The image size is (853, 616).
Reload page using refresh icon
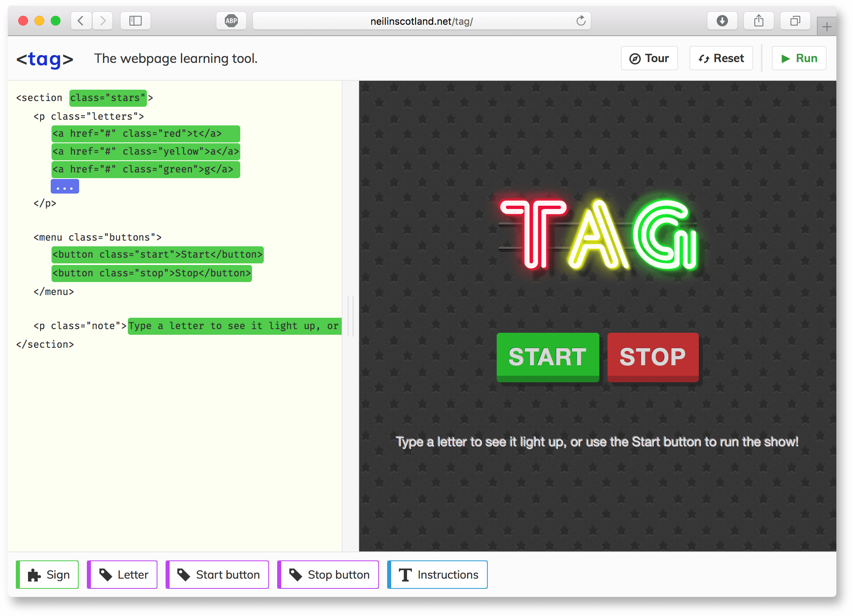pos(581,21)
